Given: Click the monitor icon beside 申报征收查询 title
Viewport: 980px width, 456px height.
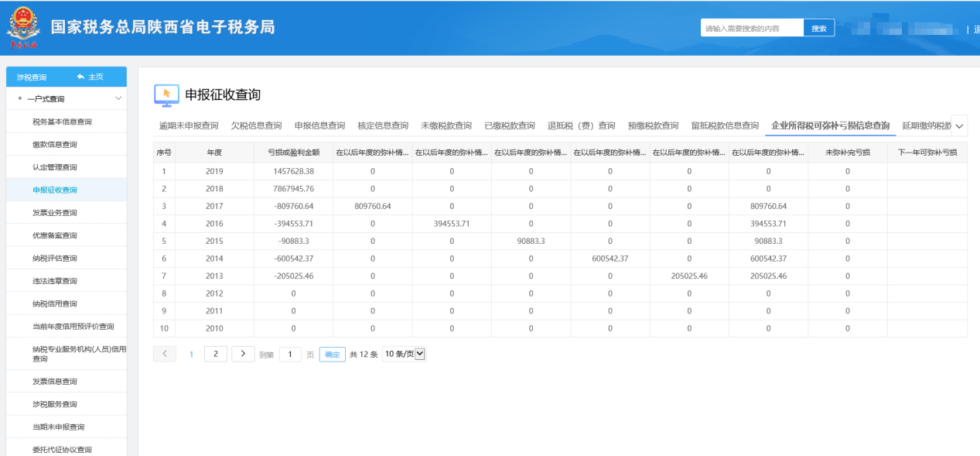Looking at the screenshot, I should pos(166,94).
